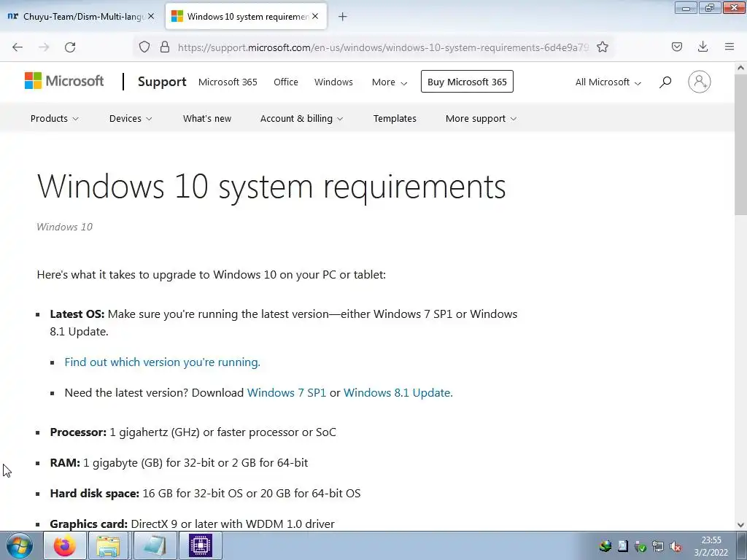Click the page scrollbar up arrow
Image resolution: width=747 pixels, height=560 pixels.
pos(740,68)
